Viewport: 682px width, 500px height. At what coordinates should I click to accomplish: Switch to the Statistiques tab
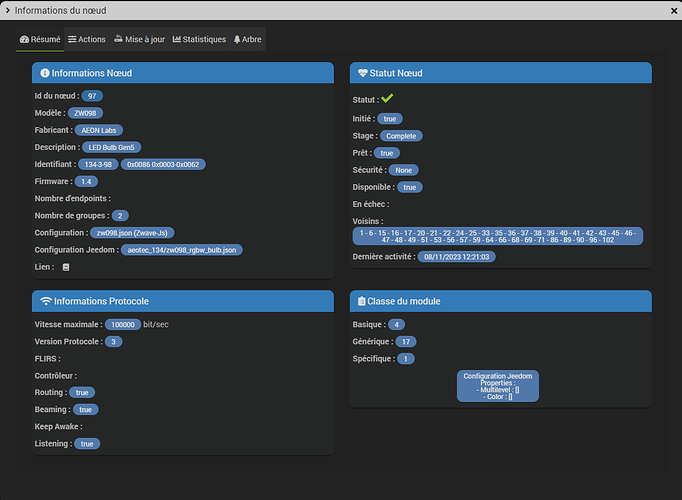[199, 39]
